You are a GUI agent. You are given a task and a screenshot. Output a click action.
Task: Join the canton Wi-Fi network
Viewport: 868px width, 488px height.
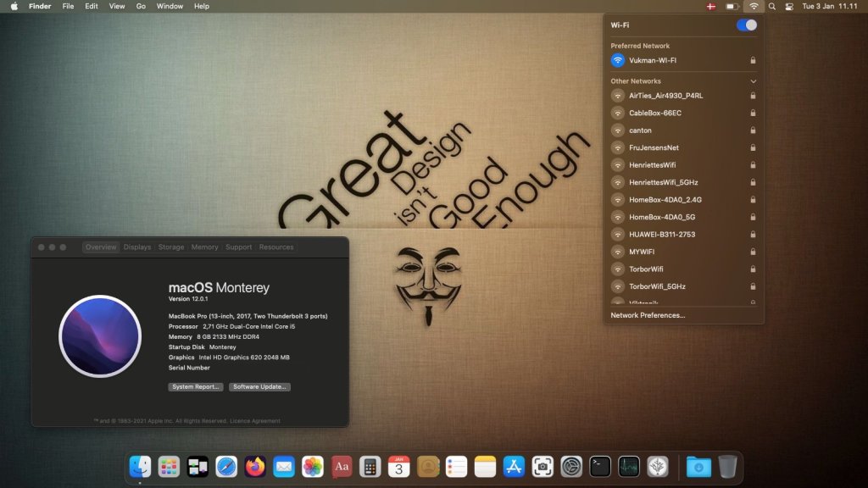pos(640,130)
